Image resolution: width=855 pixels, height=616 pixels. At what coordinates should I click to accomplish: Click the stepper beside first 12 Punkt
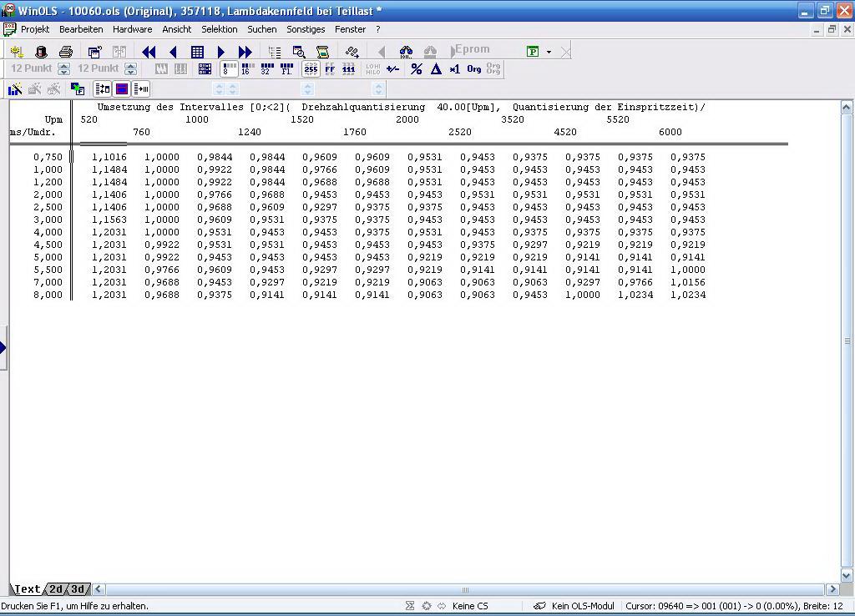coord(63,69)
